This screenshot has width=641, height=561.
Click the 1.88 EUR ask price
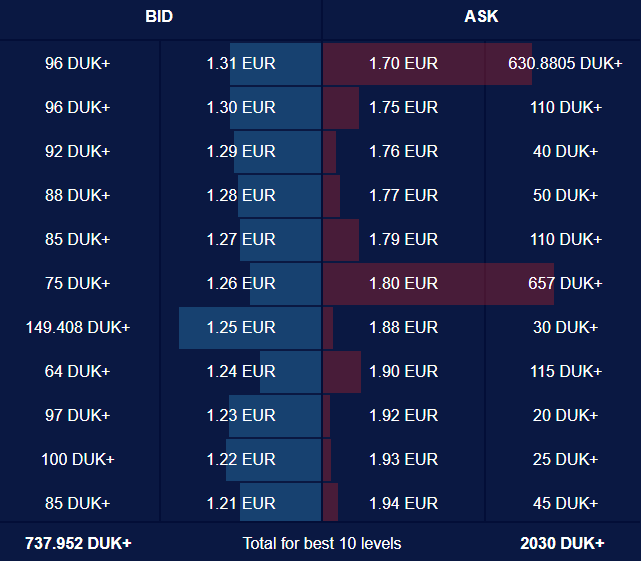point(403,327)
